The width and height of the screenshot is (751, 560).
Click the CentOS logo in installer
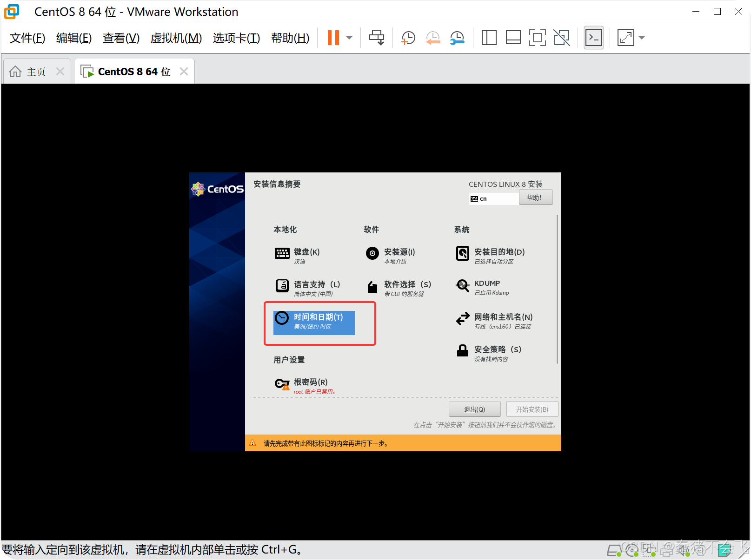(217, 189)
